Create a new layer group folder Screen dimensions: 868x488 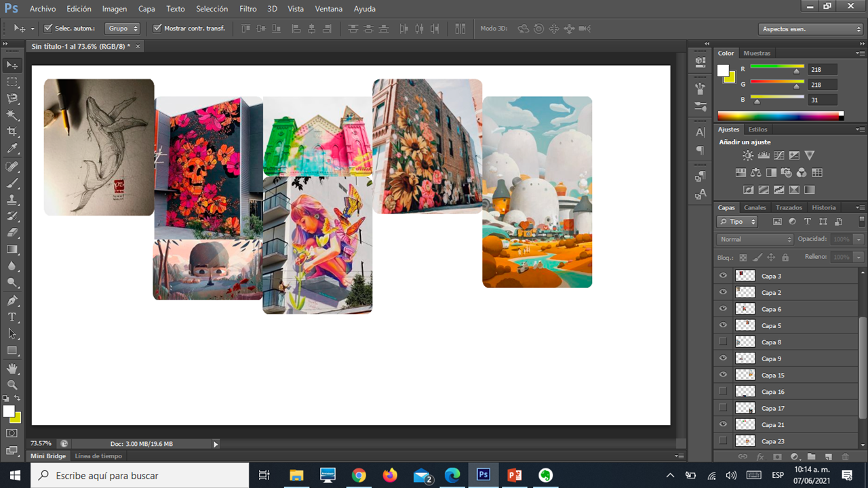pyautogui.click(x=811, y=457)
